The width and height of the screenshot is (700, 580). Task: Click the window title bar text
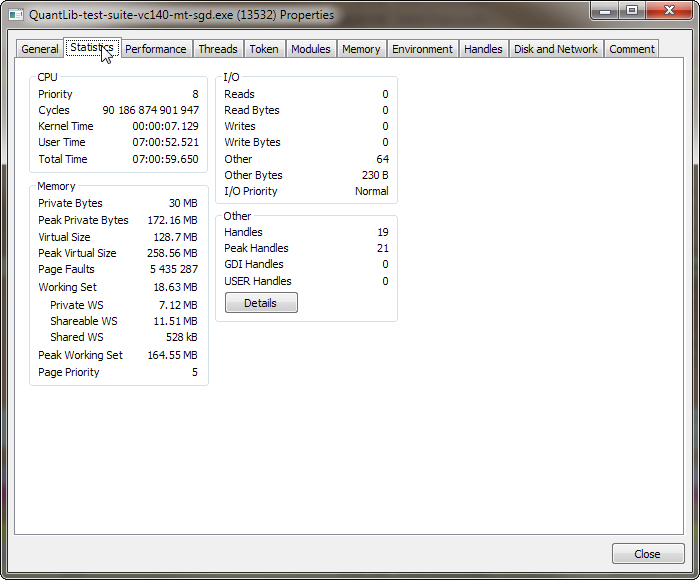tap(181, 15)
